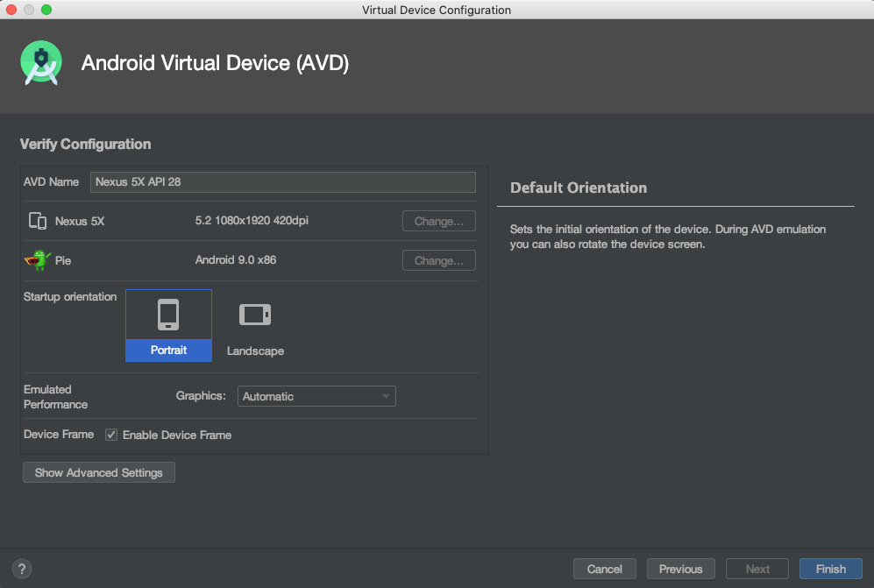The image size is (874, 588).
Task: Cancel the virtual device configuration
Action: pos(604,569)
